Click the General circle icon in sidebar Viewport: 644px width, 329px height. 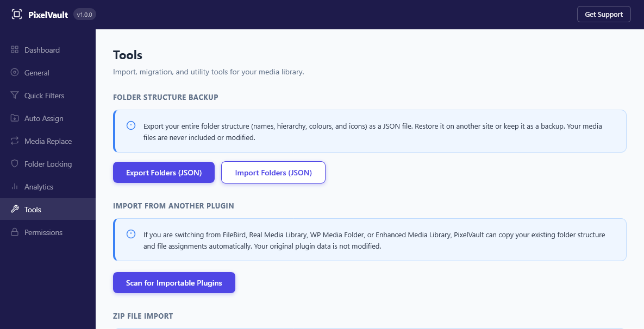[15, 73]
